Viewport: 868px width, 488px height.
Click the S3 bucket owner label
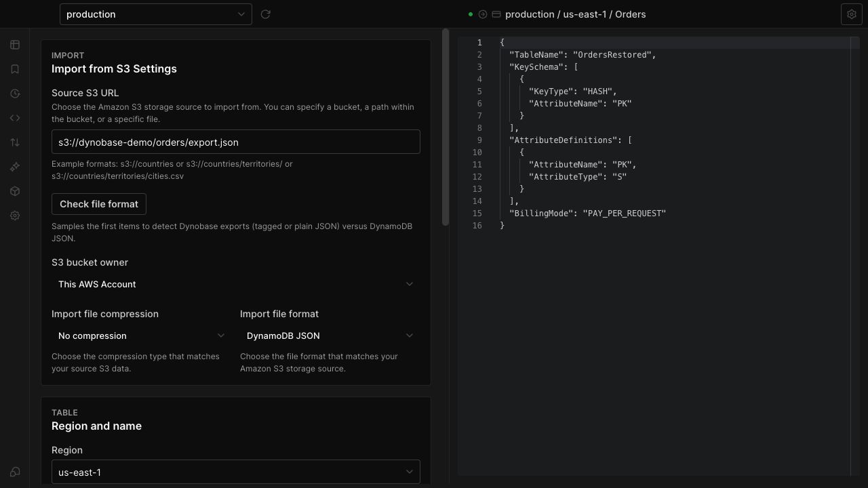[90, 262]
